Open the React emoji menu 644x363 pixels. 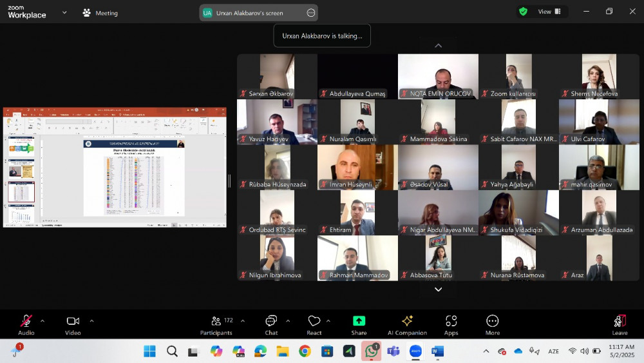click(x=314, y=324)
